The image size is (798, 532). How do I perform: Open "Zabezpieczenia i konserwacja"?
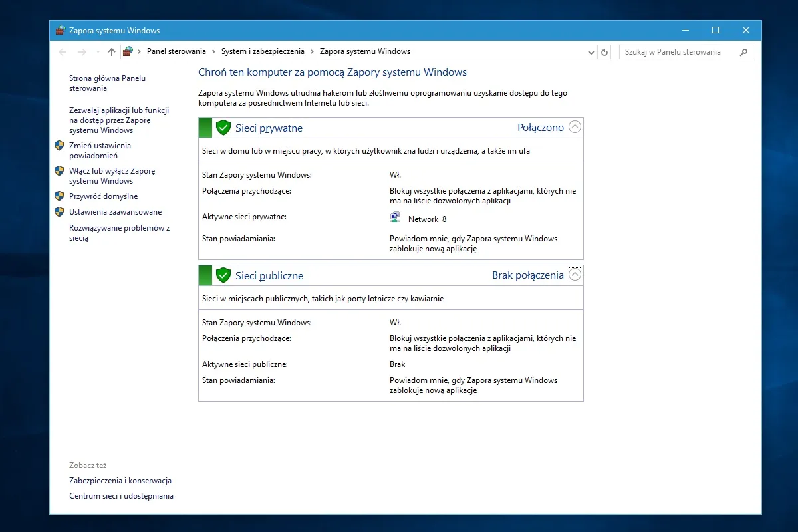pos(120,480)
